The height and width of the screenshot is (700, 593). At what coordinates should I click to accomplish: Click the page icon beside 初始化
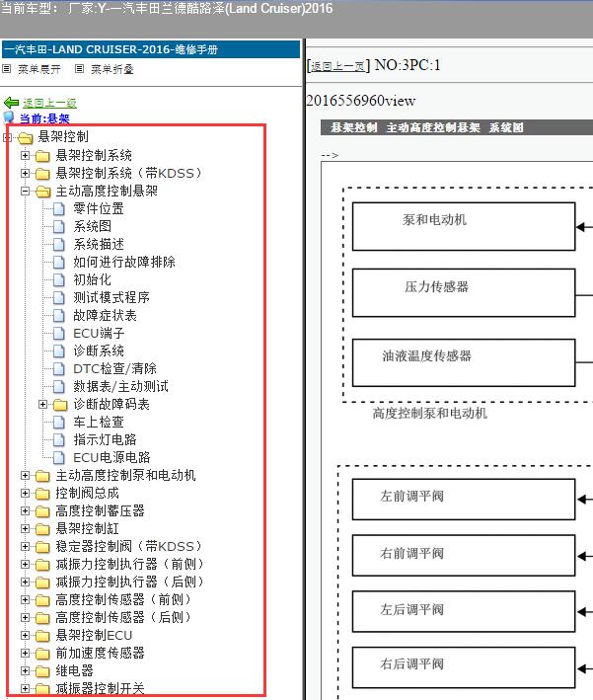click(59, 280)
